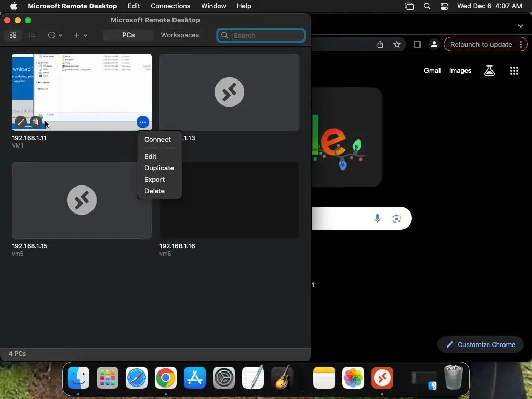Choose Edit in the context menu
The image size is (532, 399).
pos(150,156)
